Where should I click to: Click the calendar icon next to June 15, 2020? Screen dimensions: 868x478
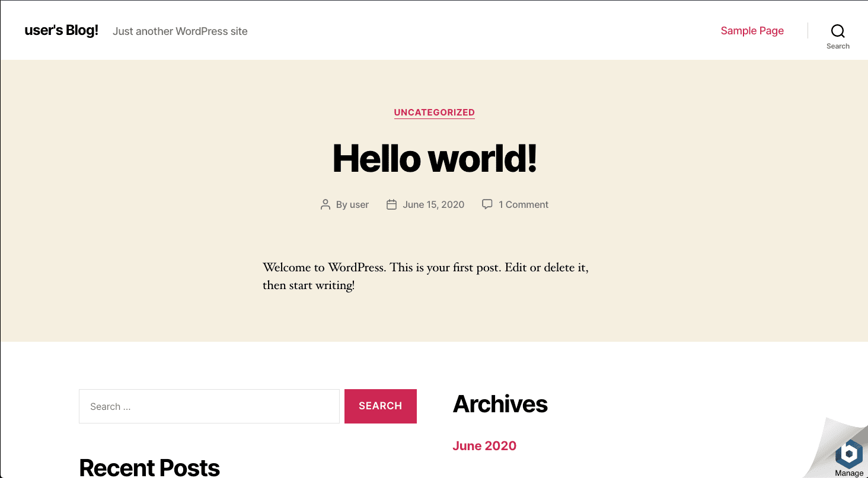391,204
